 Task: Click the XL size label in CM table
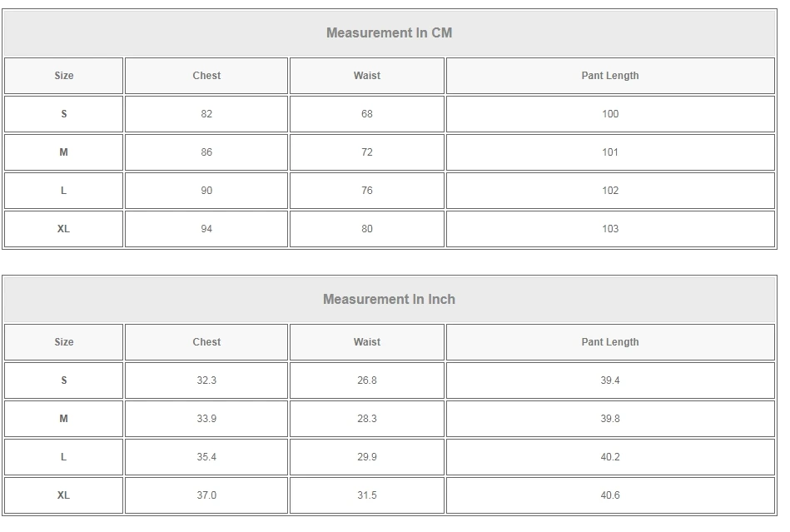(x=64, y=229)
